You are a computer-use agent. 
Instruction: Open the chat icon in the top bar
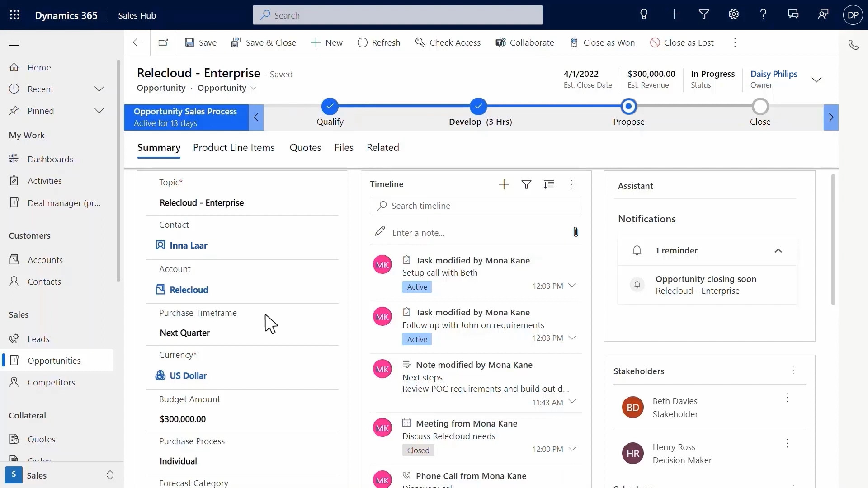793,15
